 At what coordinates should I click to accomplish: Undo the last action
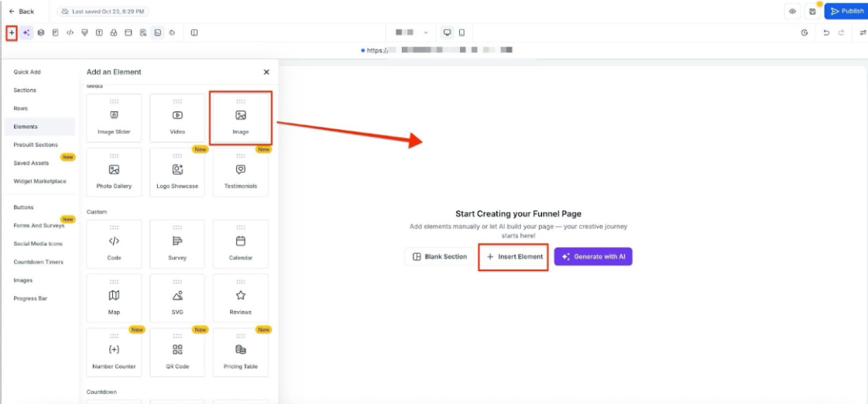(x=826, y=33)
